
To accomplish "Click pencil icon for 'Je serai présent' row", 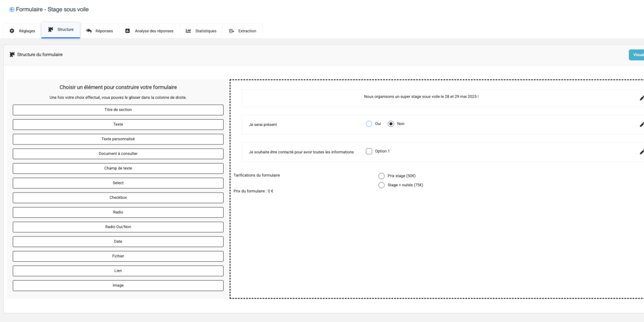I will pyautogui.click(x=641, y=125).
